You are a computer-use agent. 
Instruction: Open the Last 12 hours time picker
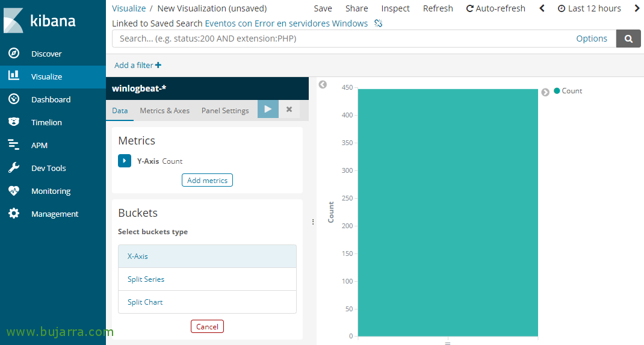tap(589, 8)
